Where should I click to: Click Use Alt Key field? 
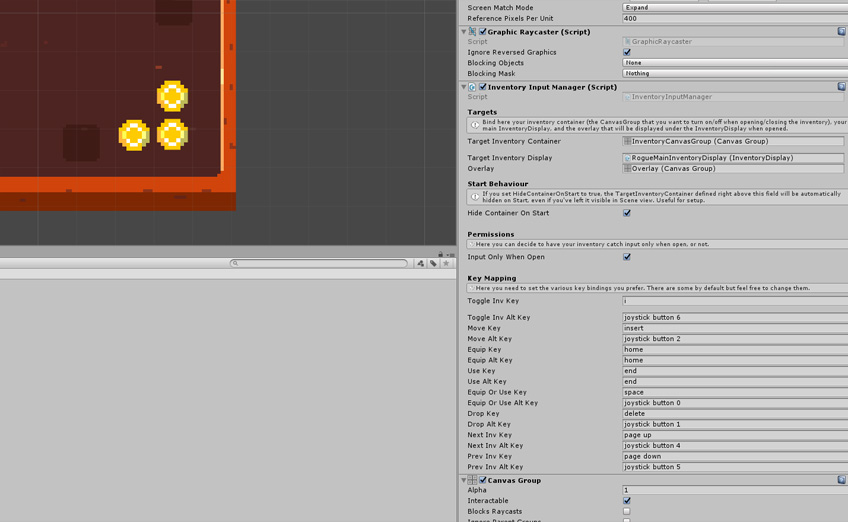[x=735, y=381]
